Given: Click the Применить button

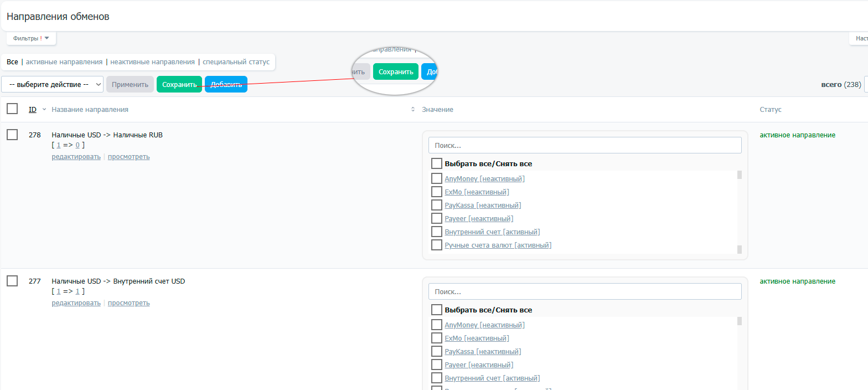Looking at the screenshot, I should (x=130, y=85).
